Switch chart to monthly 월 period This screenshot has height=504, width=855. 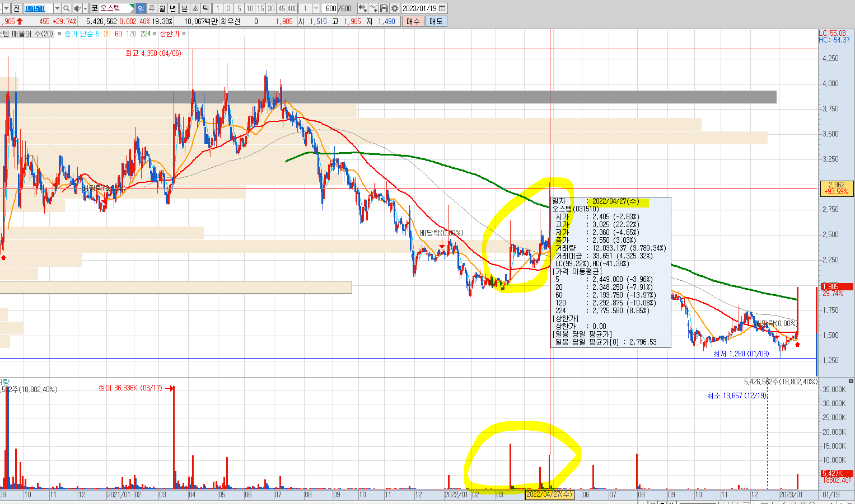(x=162, y=8)
